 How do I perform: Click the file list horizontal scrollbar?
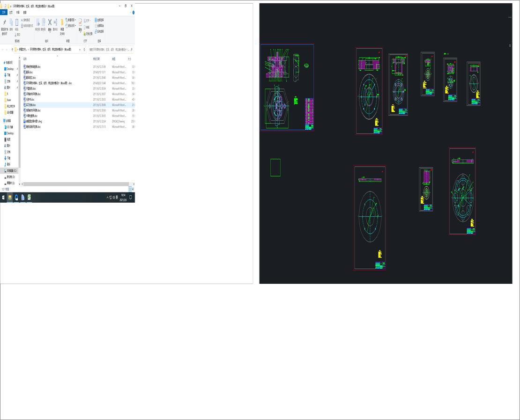[76, 184]
